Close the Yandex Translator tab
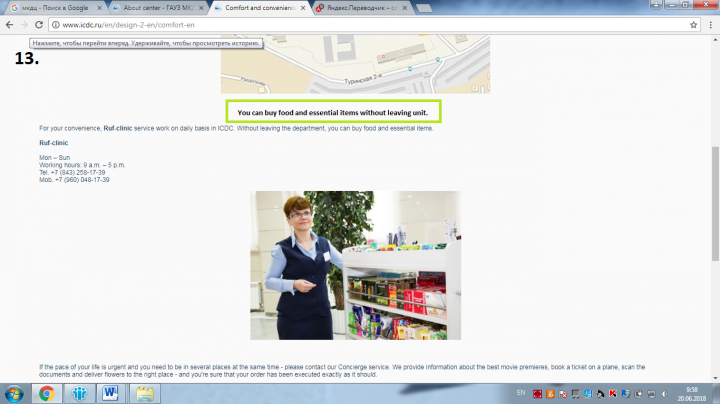Screen dimensions: 720x404 point(405,8)
